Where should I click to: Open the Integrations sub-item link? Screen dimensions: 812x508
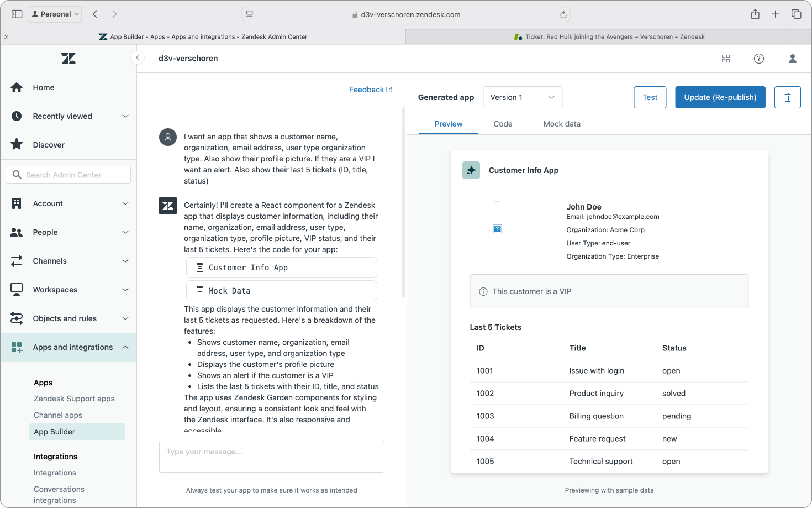tap(55, 473)
